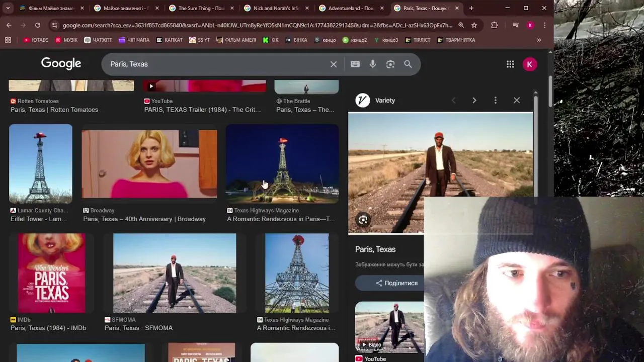
Task: Switch to the 'Nick and Norah's' tab
Action: tap(277, 8)
